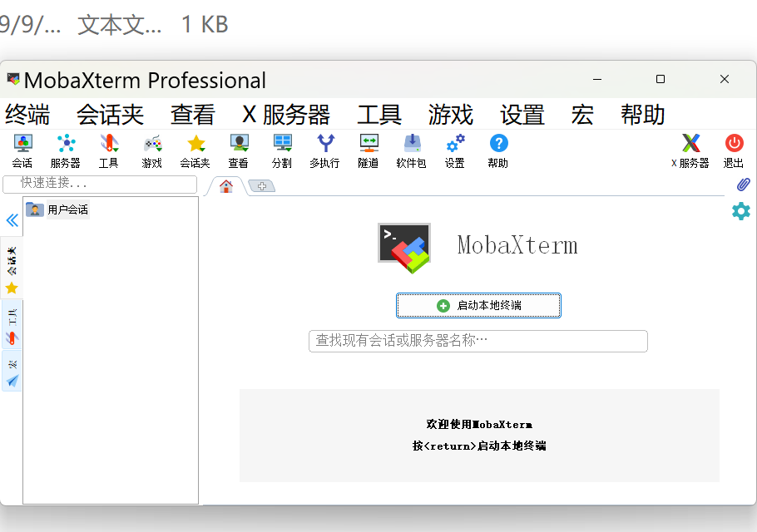Viewport: 757px width, 532px height.
Task: Click the 游戏 (Games) toolbar icon
Action: tap(152, 151)
